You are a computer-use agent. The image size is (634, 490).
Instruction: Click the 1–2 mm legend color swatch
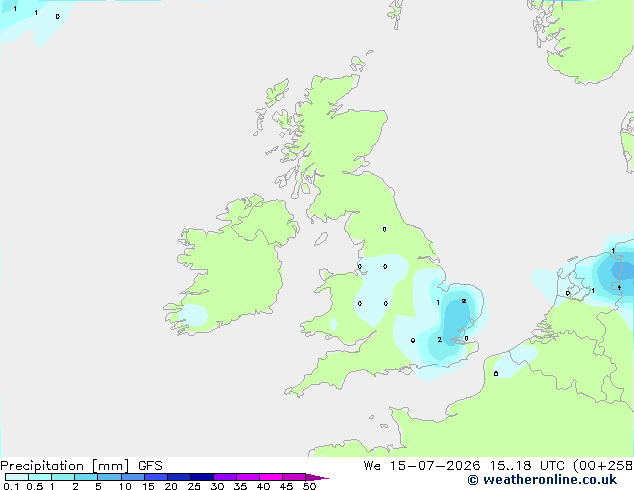(63, 477)
